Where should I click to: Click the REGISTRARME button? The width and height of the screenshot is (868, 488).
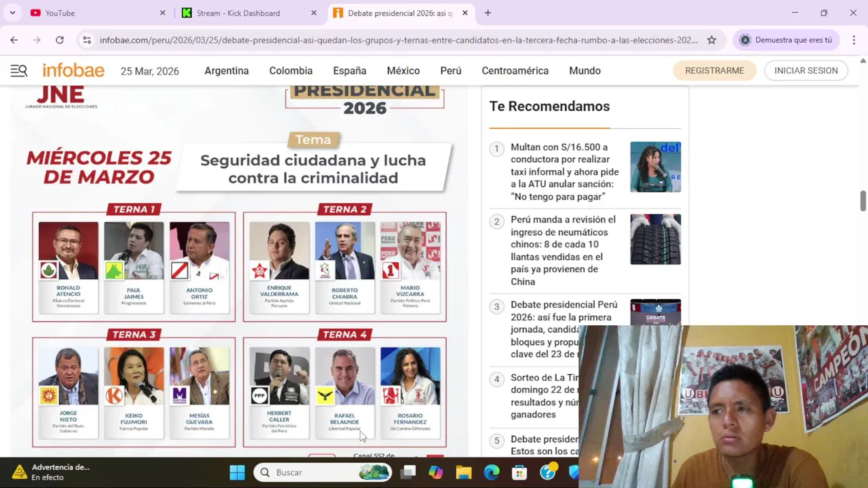tap(715, 70)
